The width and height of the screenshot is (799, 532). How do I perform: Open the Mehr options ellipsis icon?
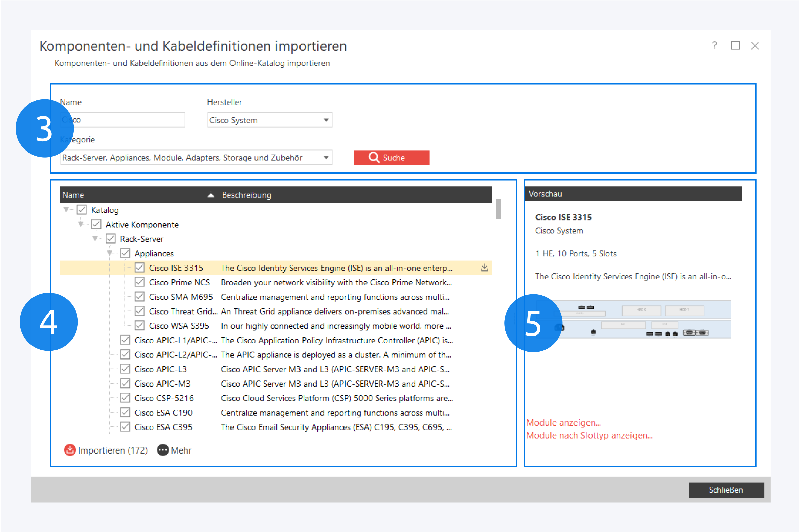(x=162, y=450)
